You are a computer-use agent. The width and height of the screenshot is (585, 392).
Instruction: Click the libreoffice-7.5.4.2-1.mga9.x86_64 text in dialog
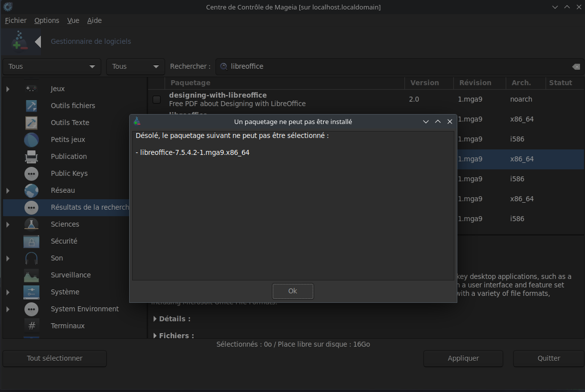195,153
